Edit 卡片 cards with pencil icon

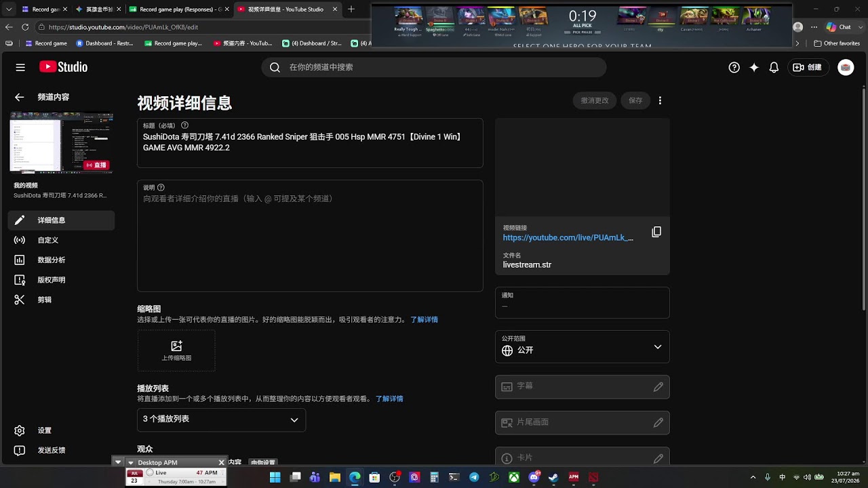pos(658,459)
